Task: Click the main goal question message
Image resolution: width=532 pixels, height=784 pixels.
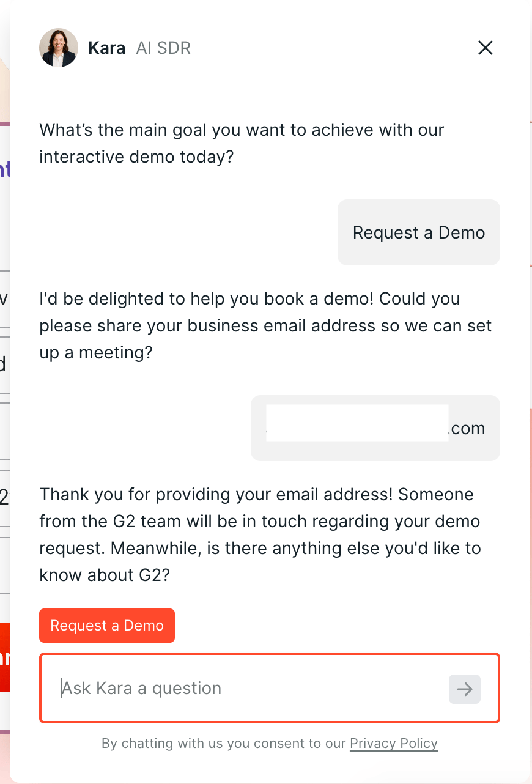Action: tap(242, 143)
